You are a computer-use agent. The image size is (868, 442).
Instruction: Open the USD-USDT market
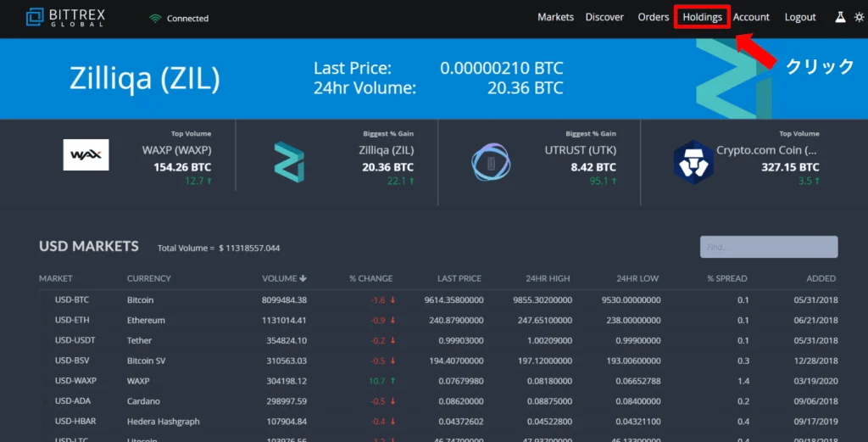75,340
